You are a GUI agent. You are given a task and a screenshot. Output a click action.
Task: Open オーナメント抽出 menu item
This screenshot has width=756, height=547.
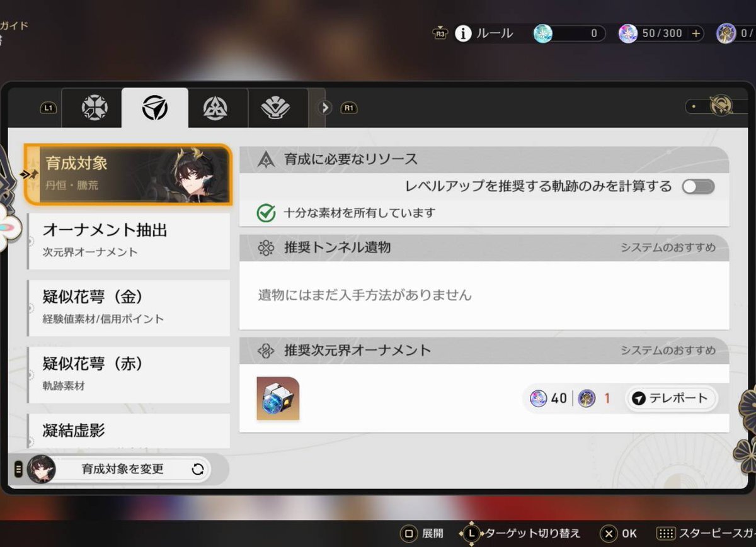[129, 240]
